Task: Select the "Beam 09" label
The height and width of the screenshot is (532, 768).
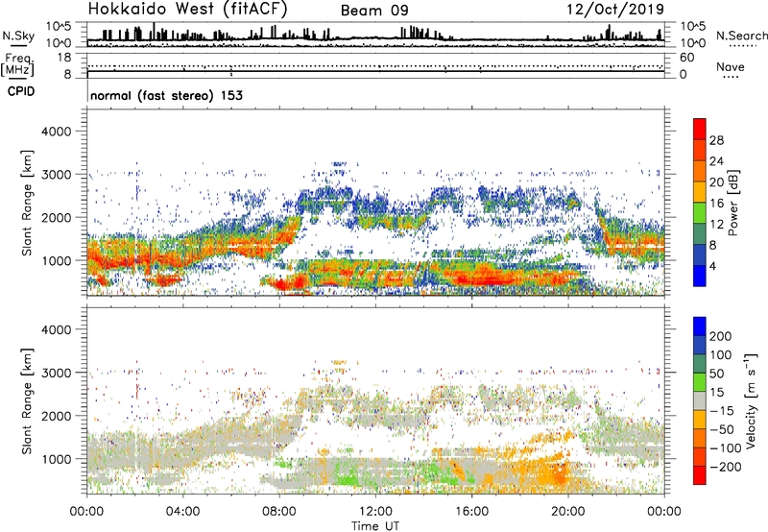Action: [x=374, y=11]
